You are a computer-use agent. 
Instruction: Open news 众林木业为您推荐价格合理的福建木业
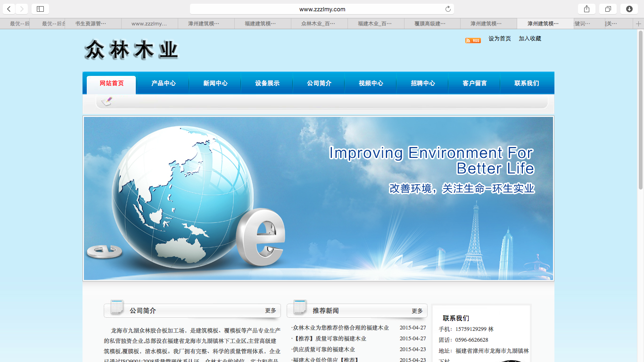tap(340, 328)
